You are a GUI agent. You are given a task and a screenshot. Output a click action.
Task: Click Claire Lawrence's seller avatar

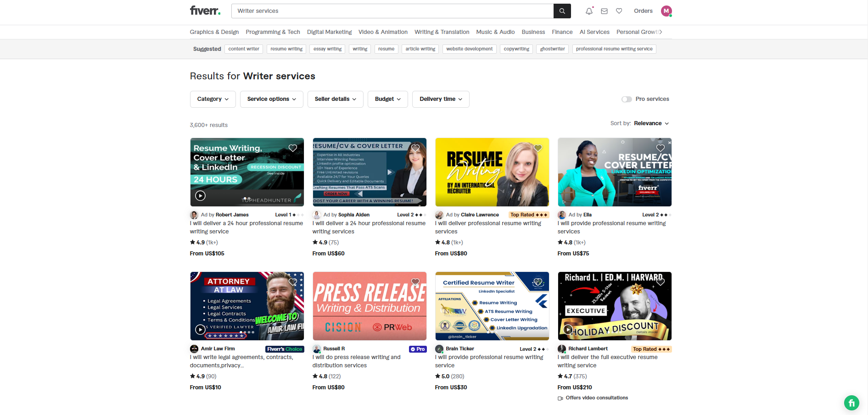[439, 215]
